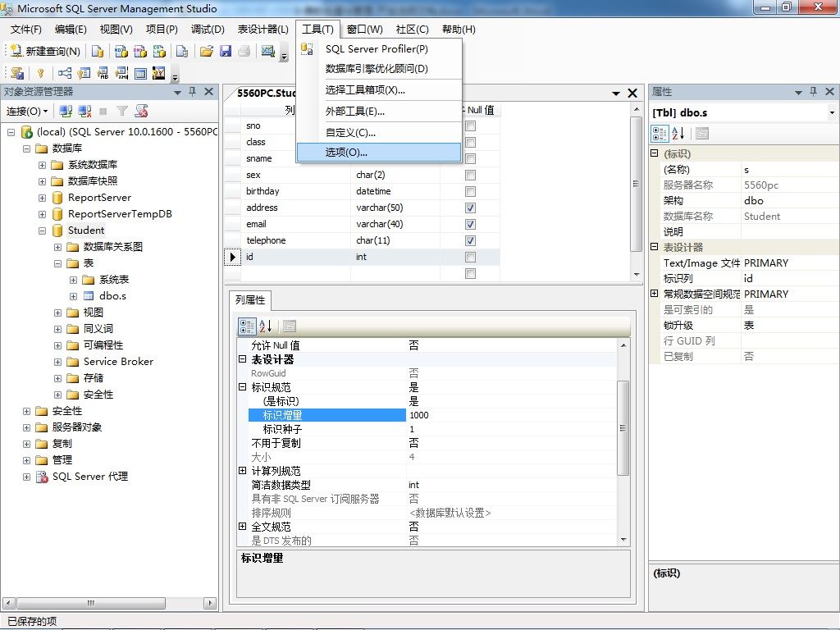Choose SQL Server Profiler(P) from Tools menu
Screen dimensions: 840x630
click(377, 48)
